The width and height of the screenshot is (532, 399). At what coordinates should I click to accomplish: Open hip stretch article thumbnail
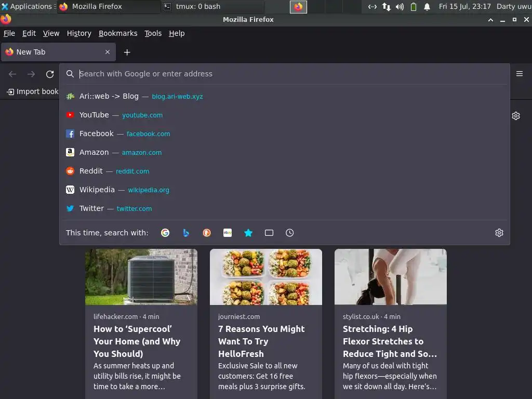click(391, 277)
